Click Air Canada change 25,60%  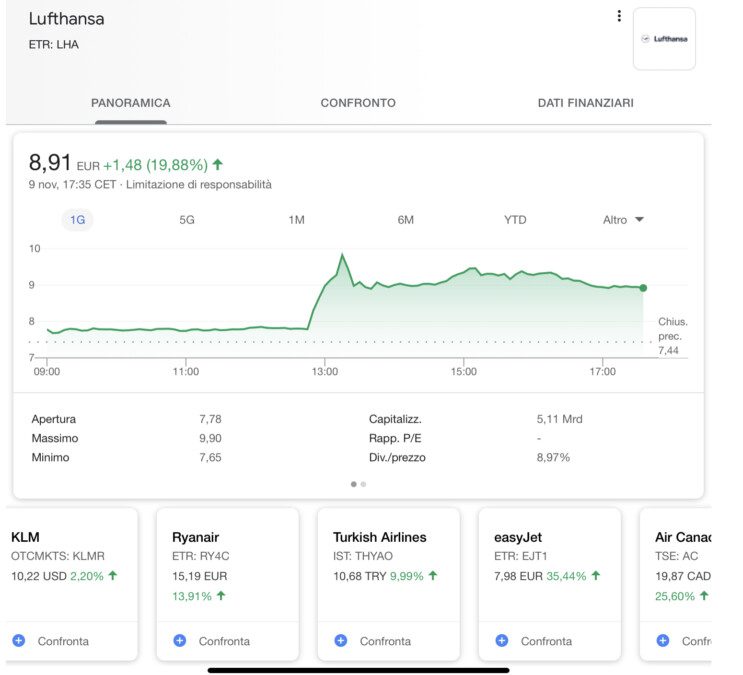[x=675, y=596]
